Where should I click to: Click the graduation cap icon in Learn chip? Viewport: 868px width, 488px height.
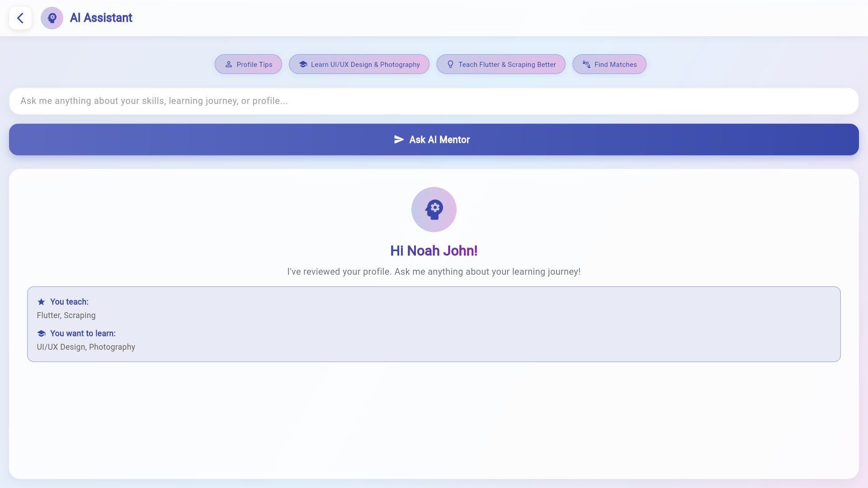[x=303, y=64]
